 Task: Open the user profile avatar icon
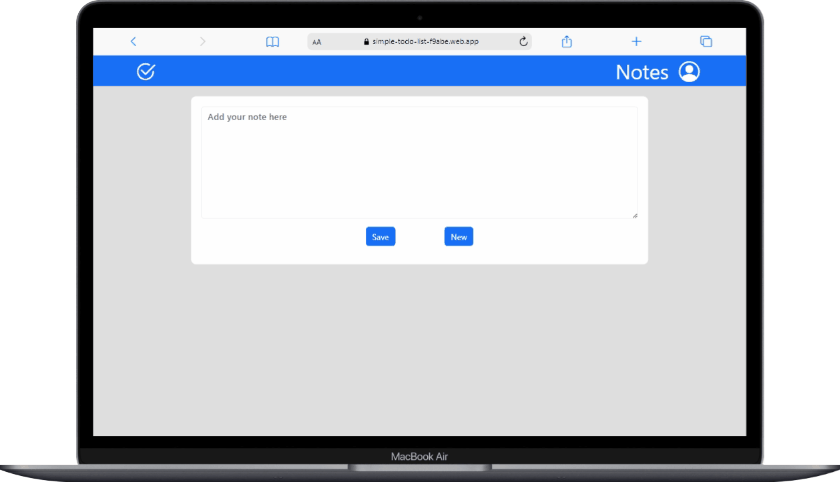pyautogui.click(x=689, y=71)
